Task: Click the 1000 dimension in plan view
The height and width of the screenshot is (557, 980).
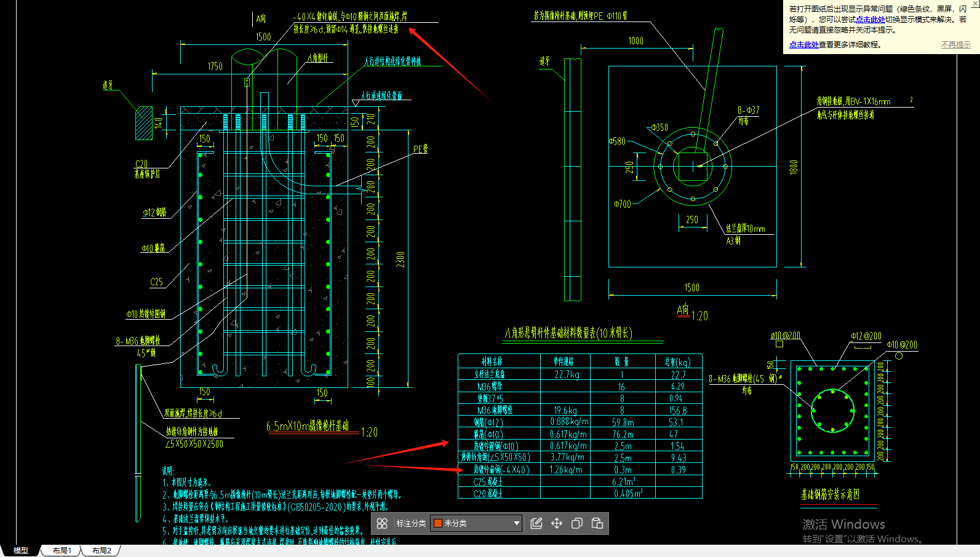Action: point(636,41)
